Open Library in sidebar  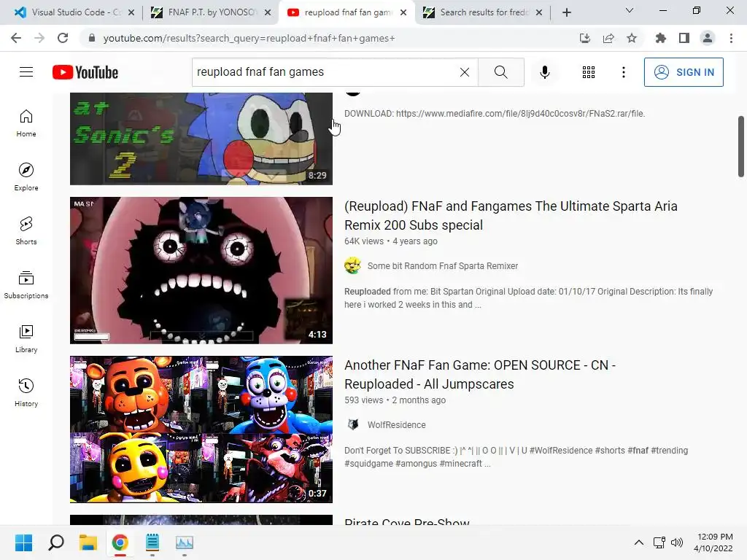coord(26,338)
